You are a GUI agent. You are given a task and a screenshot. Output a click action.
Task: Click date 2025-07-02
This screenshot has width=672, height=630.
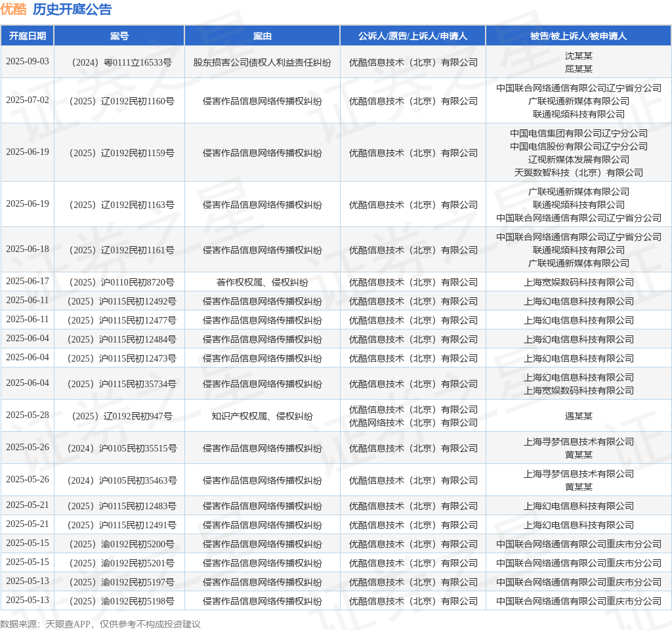coord(28,100)
